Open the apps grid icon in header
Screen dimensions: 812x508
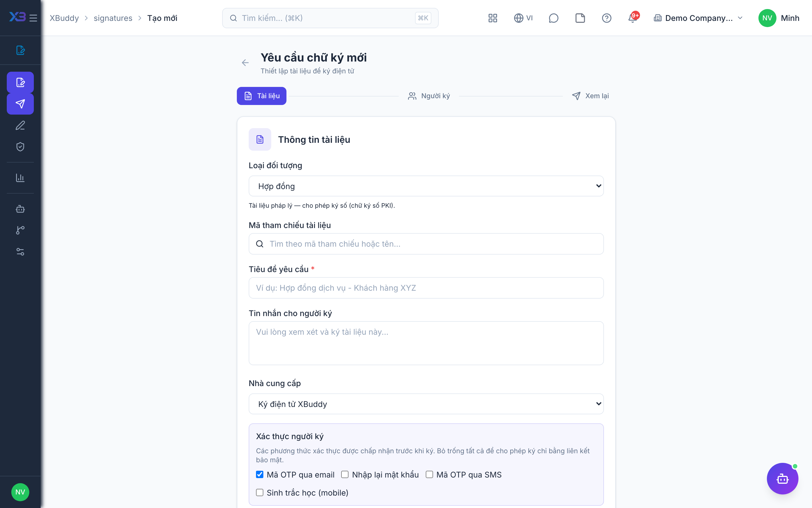(493, 18)
